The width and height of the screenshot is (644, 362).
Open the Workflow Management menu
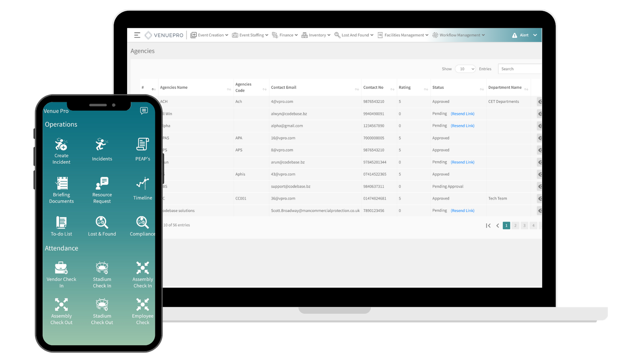459,35
